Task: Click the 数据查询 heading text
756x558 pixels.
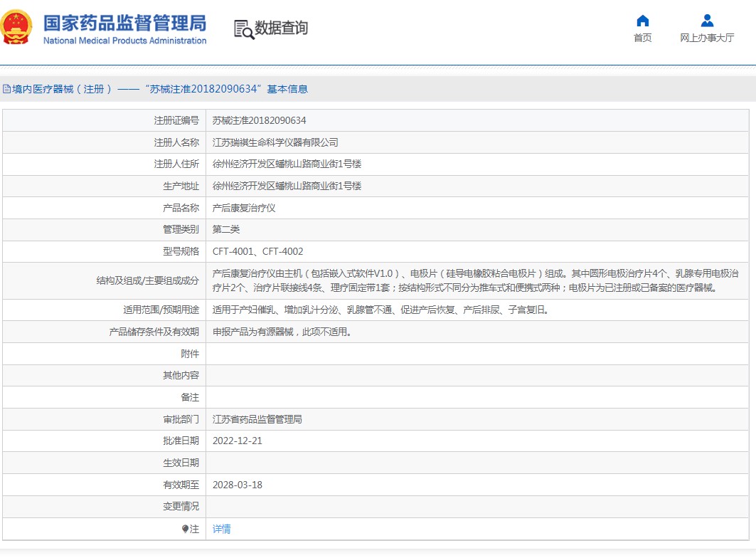Action: click(x=282, y=28)
